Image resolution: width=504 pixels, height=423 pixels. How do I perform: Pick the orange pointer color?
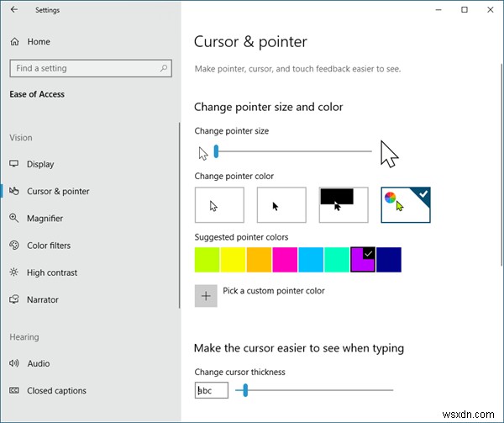coord(259,260)
